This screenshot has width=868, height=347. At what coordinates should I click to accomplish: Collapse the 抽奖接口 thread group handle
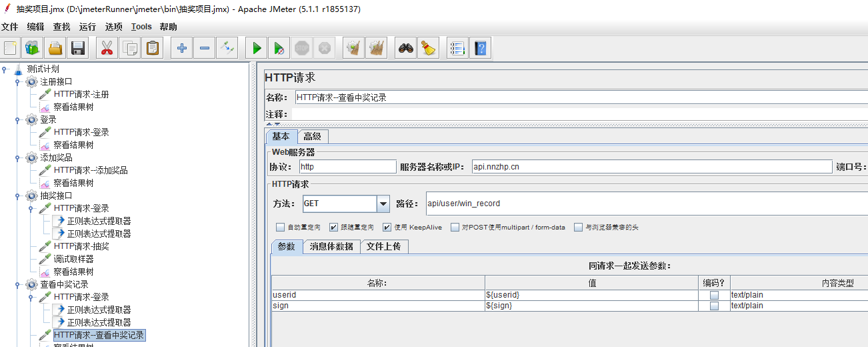click(x=17, y=196)
